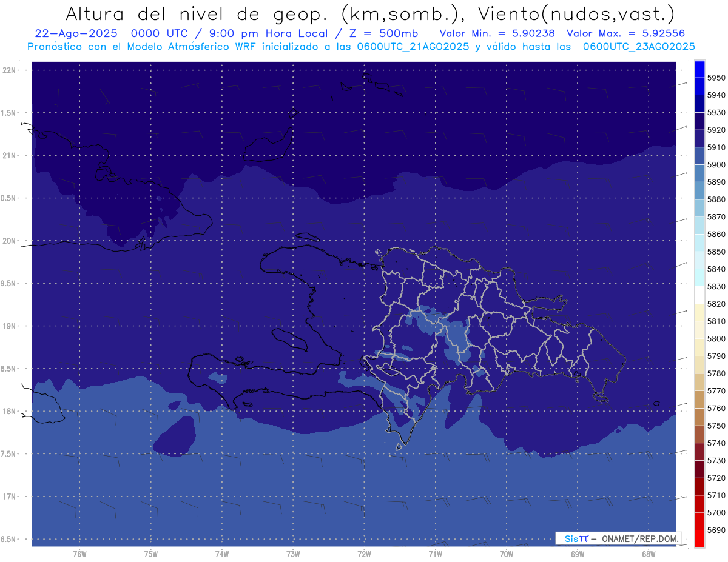Click the '73W' longitude label

click(293, 554)
